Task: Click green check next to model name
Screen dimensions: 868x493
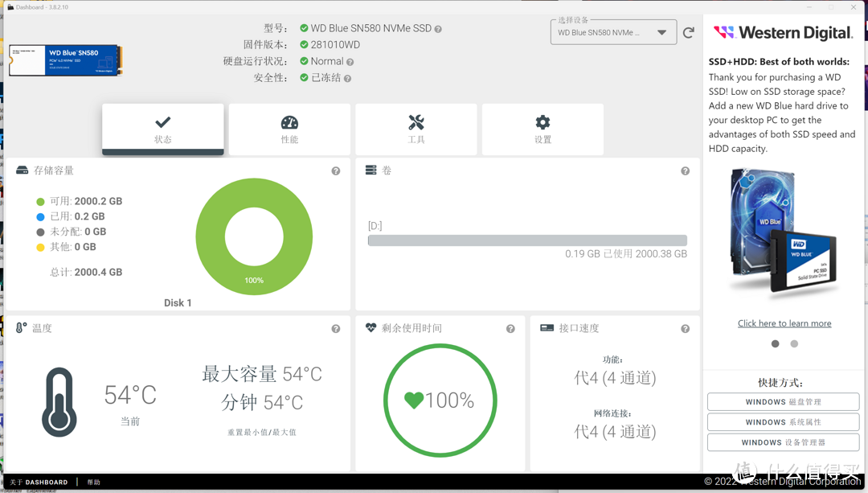Action: [x=304, y=27]
